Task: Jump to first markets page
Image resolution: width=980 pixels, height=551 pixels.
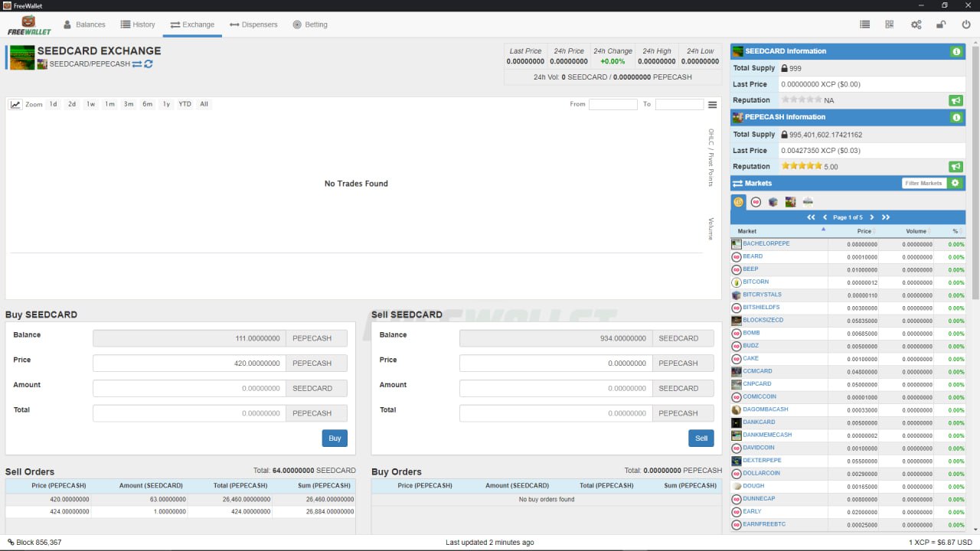Action: 812,217
